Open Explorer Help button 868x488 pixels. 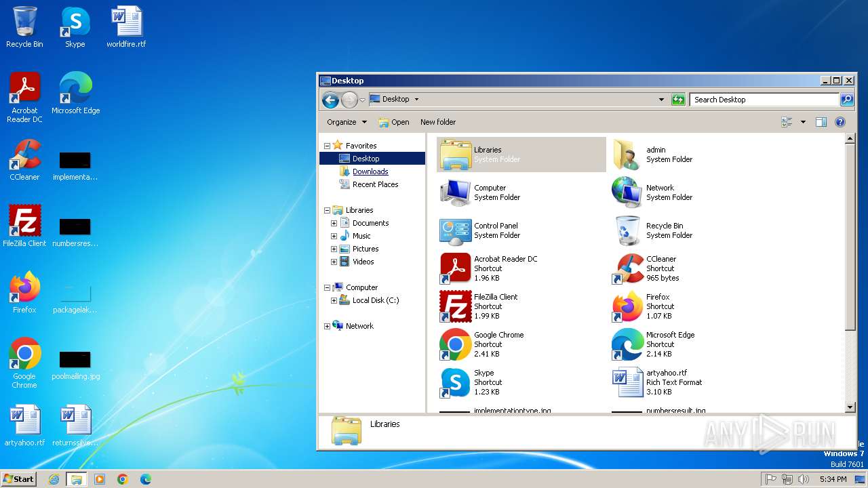(x=840, y=122)
